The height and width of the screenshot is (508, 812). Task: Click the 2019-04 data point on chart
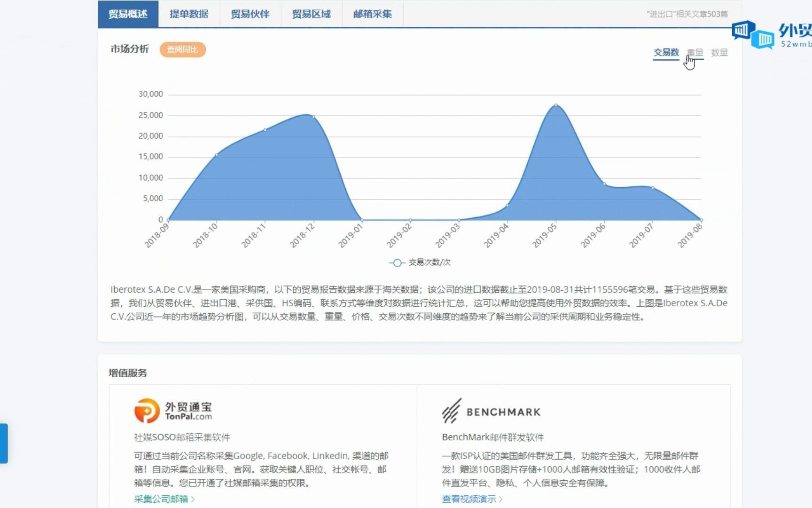pos(507,205)
